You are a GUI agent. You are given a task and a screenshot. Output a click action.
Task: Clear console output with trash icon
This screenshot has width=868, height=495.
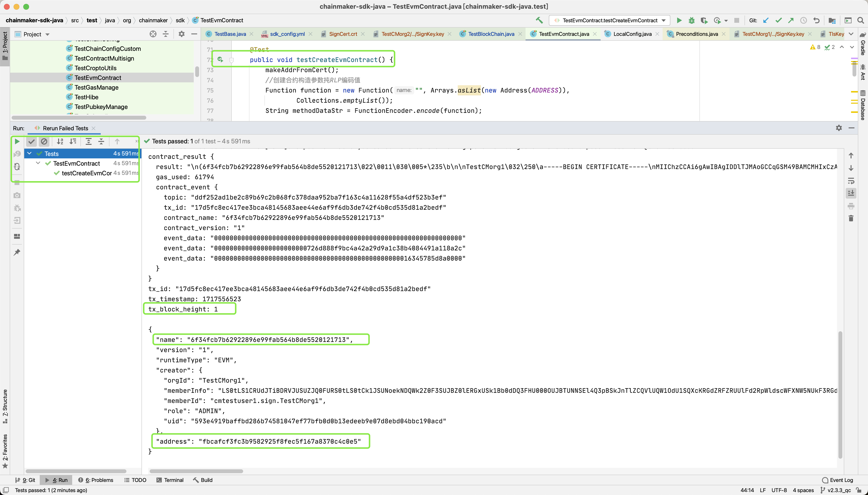coord(851,218)
